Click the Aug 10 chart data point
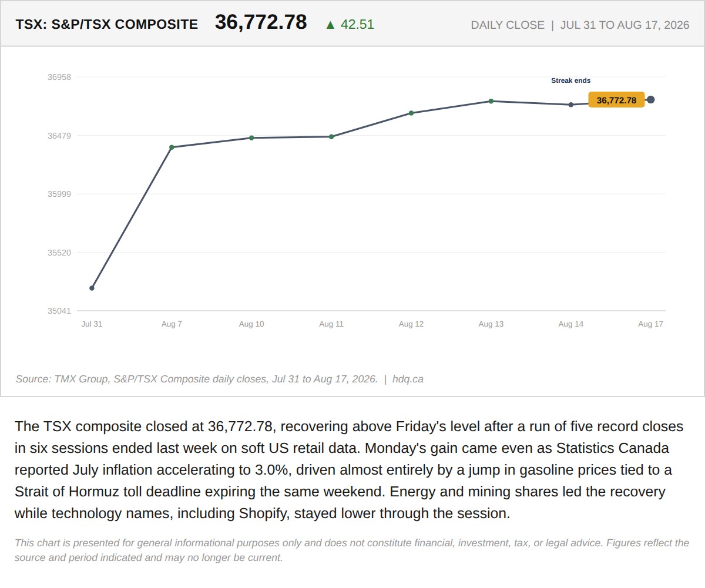The width and height of the screenshot is (705, 588). (x=251, y=138)
